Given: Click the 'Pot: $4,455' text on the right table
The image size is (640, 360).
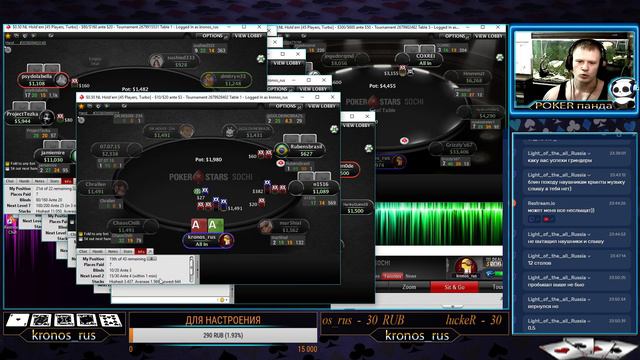Looking at the screenshot, I should [x=382, y=86].
